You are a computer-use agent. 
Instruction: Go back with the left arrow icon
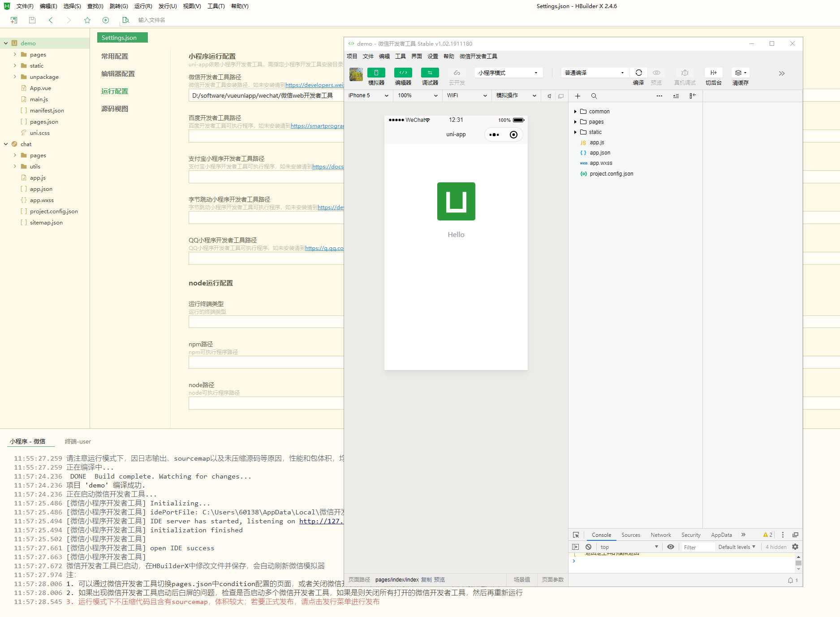(x=51, y=20)
